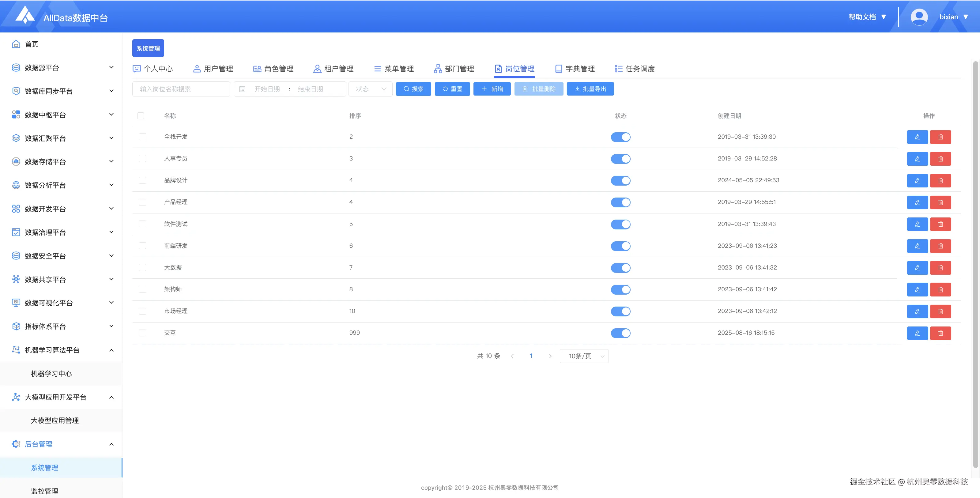The width and height of the screenshot is (980, 498).
Task: Click the 新增 button
Action: [492, 89]
